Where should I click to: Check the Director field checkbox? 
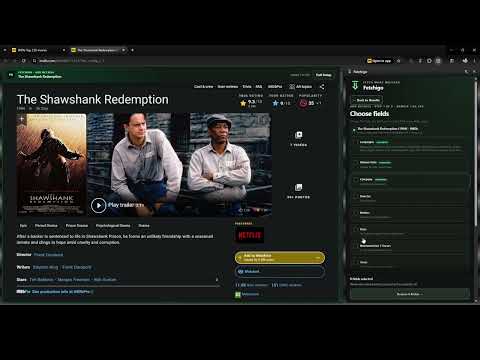(x=355, y=196)
